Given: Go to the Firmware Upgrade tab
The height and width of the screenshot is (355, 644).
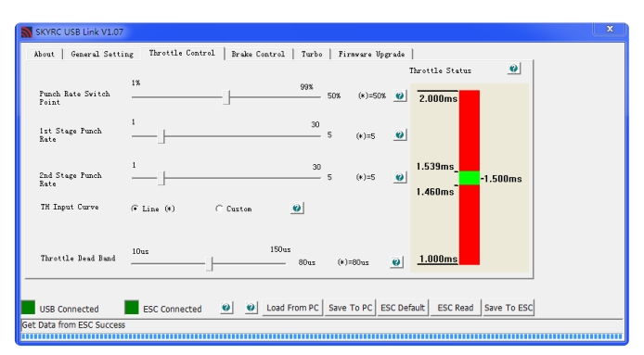Looking at the screenshot, I should 371,54.
